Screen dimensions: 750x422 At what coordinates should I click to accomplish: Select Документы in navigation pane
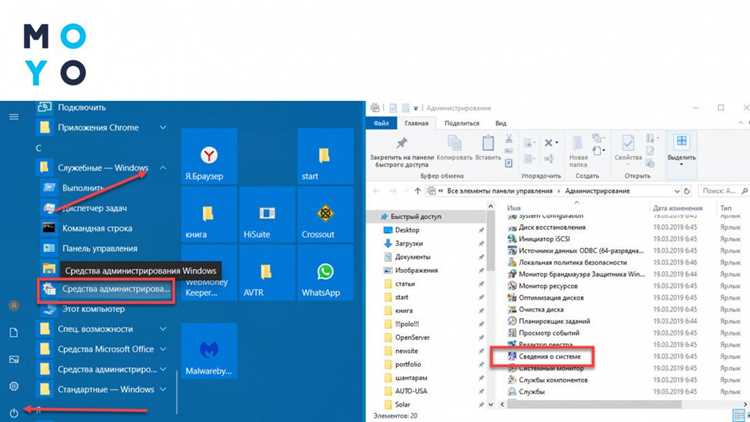[x=413, y=257]
